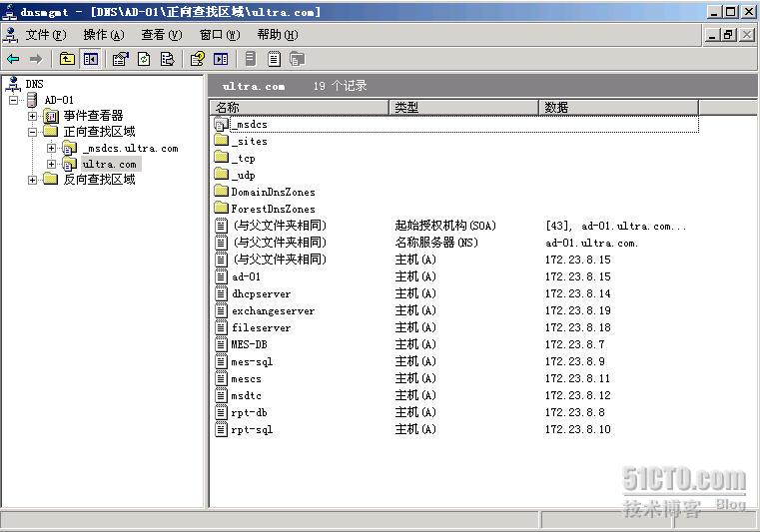Select 正向查找区域 in the tree
The image size is (760, 532).
pyautogui.click(x=99, y=132)
